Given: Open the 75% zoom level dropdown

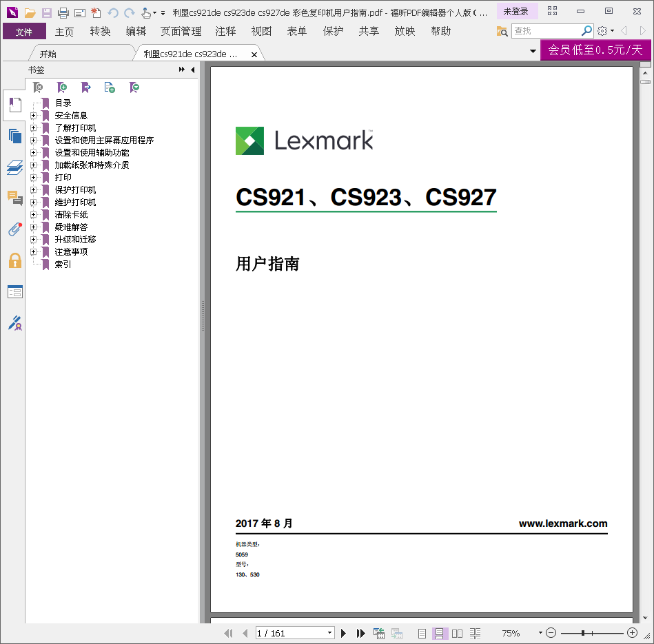Looking at the screenshot, I should [540, 633].
